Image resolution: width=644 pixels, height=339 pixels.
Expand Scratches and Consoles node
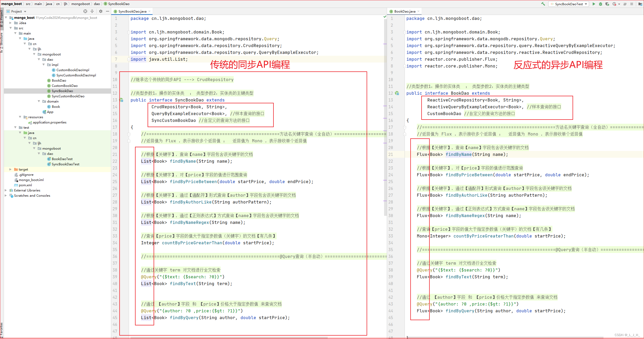(6, 195)
